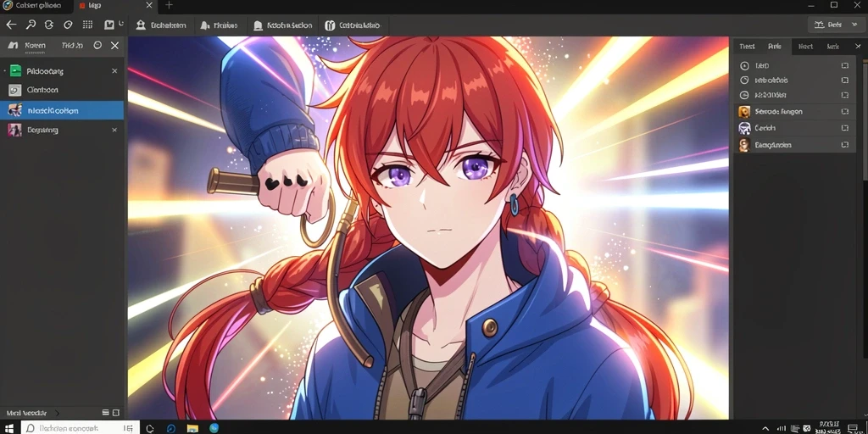Click the green folder icon in left panel

(x=15, y=71)
